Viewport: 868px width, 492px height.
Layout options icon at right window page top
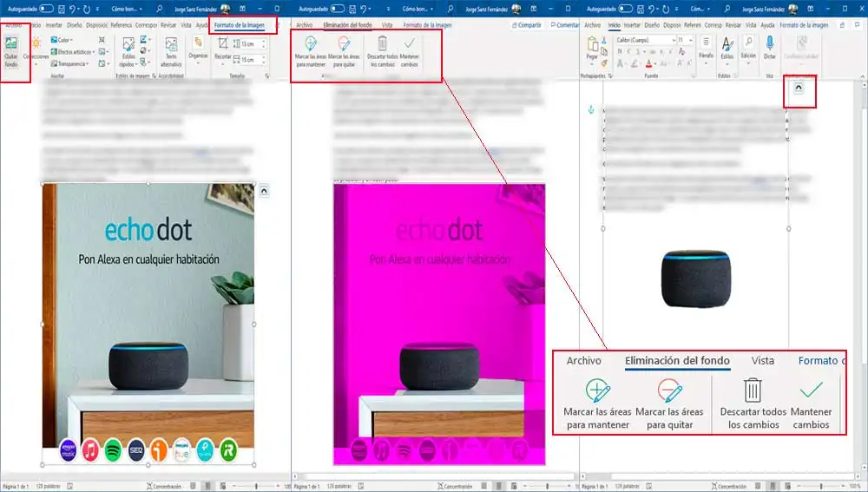click(x=799, y=89)
